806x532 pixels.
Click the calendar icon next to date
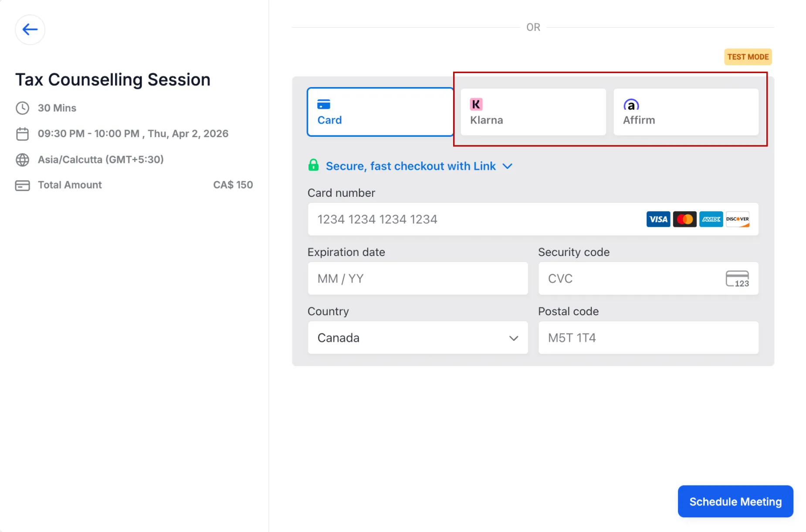point(22,134)
